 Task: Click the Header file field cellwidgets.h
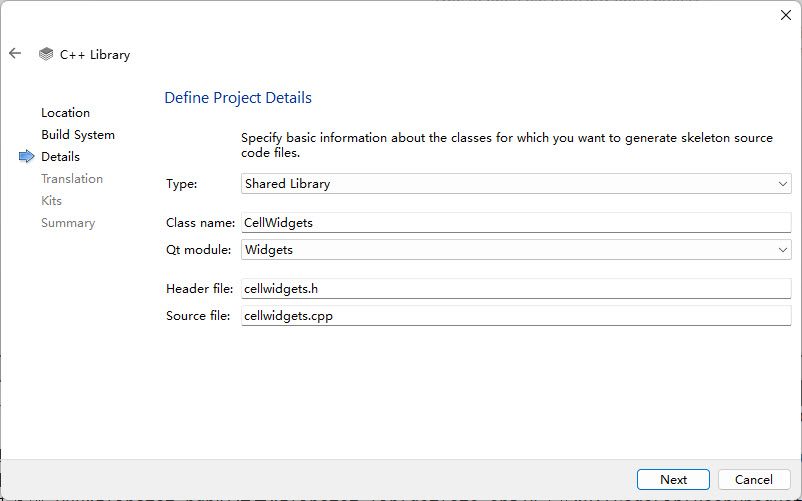pos(516,289)
